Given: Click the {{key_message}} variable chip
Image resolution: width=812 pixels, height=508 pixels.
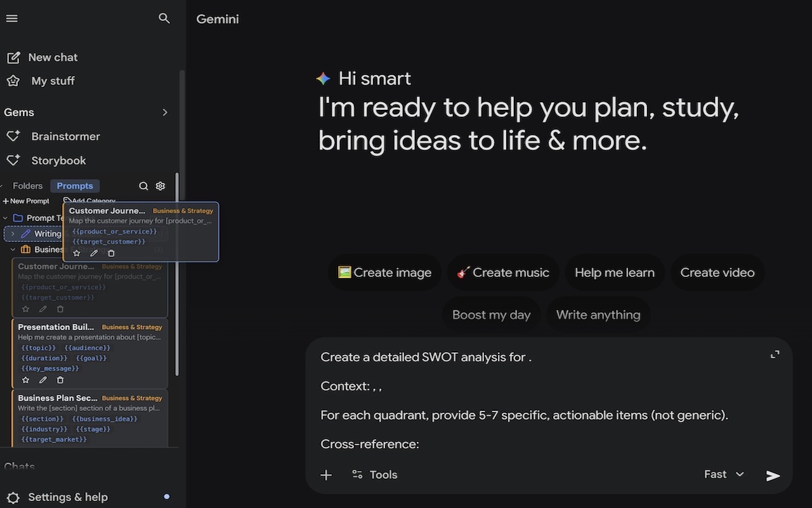Looking at the screenshot, I should pyautogui.click(x=50, y=368).
